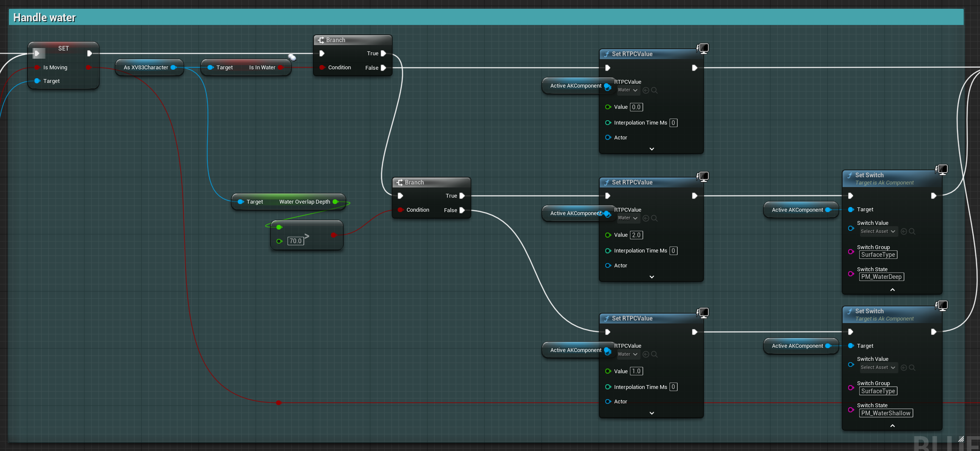Select Active AKComponent node next to PM_WaterShallow switch
980x451 pixels.
(x=801, y=346)
